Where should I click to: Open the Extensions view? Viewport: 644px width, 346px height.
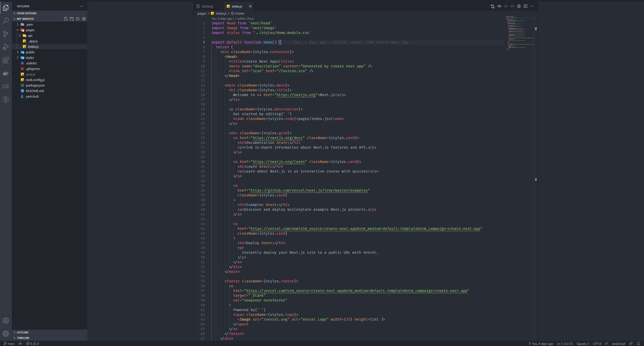tap(6, 60)
